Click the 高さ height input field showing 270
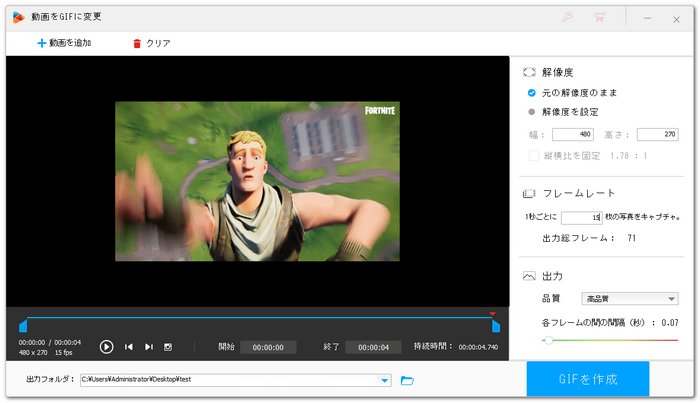 pyautogui.click(x=658, y=134)
